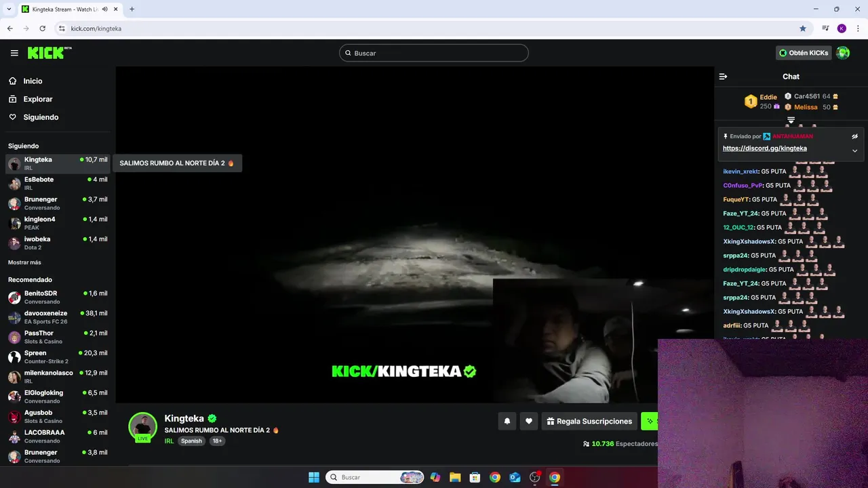This screenshot has height=488, width=868.
Task: Click the 10.736 Espectadores viewer count
Action: [620, 444]
